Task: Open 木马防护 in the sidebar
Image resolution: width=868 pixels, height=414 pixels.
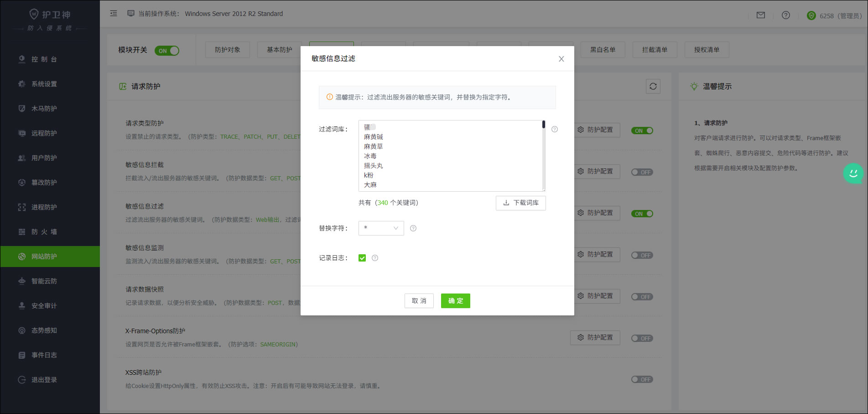Action: click(44, 109)
